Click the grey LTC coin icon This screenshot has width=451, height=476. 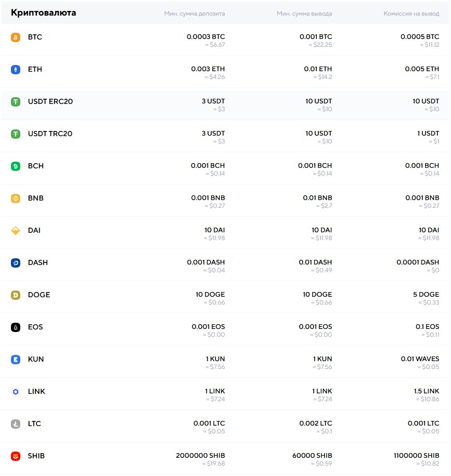(16, 424)
